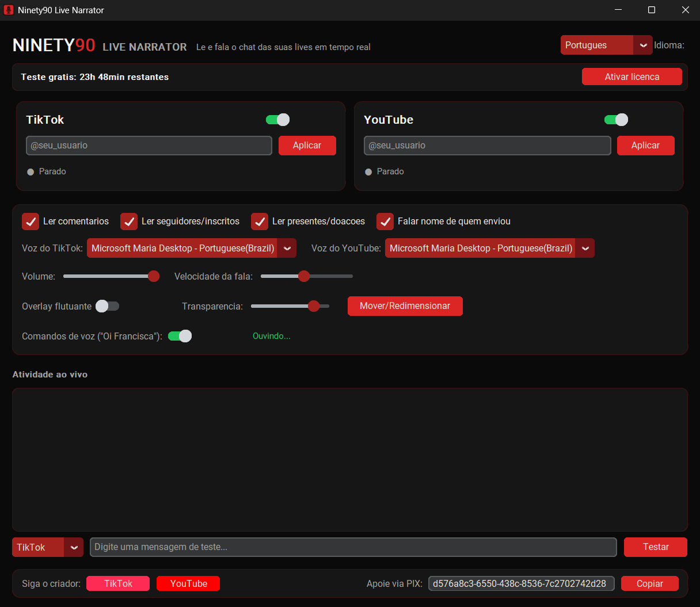Image resolution: width=700 pixels, height=607 pixels.
Task: Click the Ninety90 app icon in title bar
Action: [x=9, y=10]
